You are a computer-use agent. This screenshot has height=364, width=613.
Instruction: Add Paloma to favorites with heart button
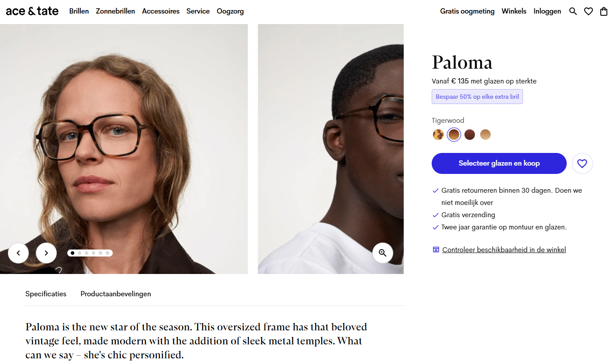tap(582, 163)
